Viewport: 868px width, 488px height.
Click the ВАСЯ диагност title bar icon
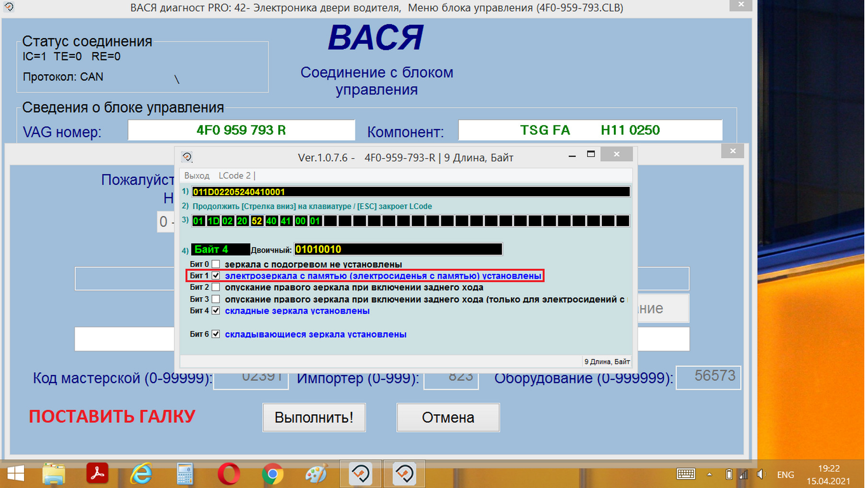[9, 7]
